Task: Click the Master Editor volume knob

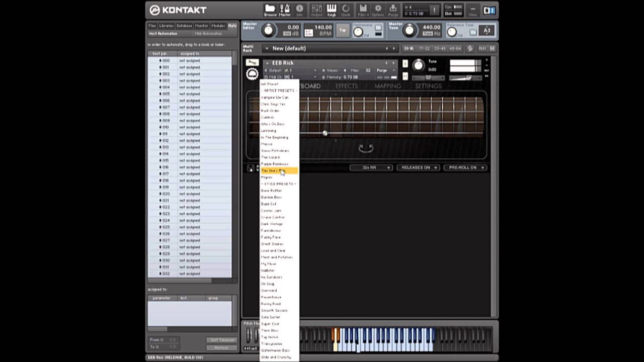Action: 269,31
